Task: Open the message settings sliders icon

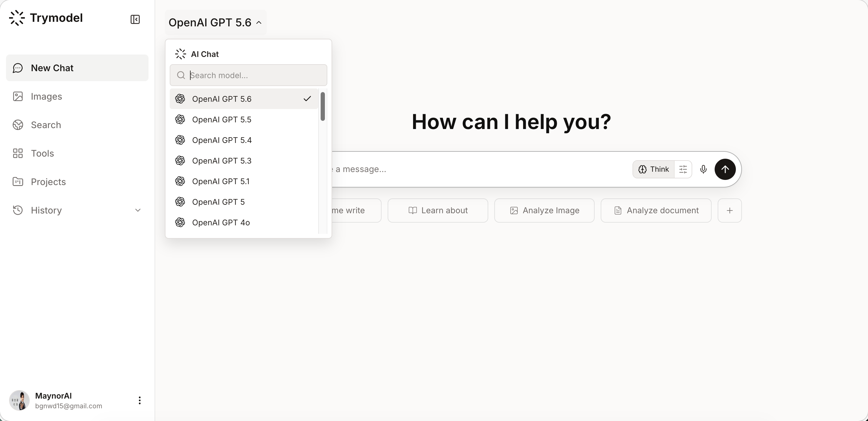Action: click(683, 169)
